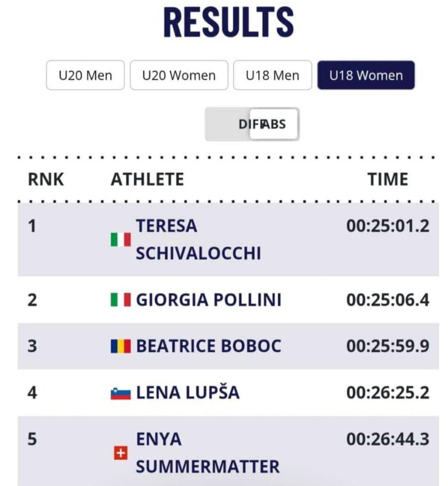The width and height of the screenshot is (448, 486).
Task: Switch to the U20 Women tab
Action: [x=179, y=75]
